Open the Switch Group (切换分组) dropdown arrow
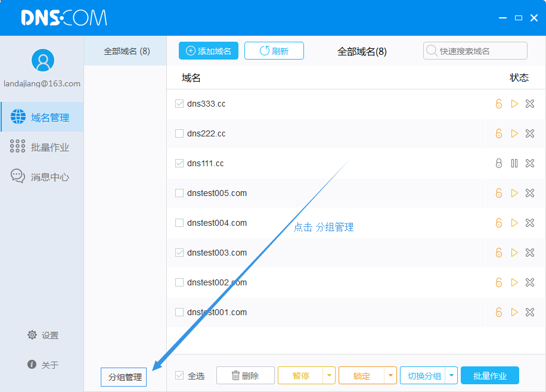 click(452, 375)
